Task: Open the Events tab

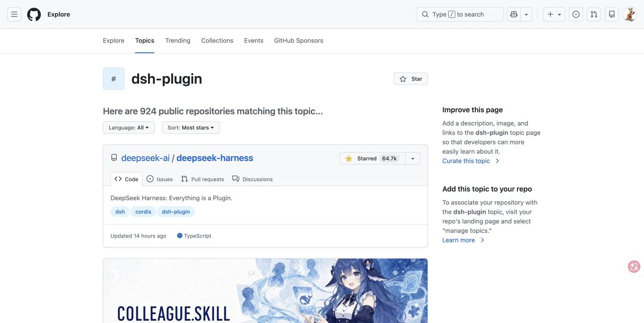Action: pos(254,40)
